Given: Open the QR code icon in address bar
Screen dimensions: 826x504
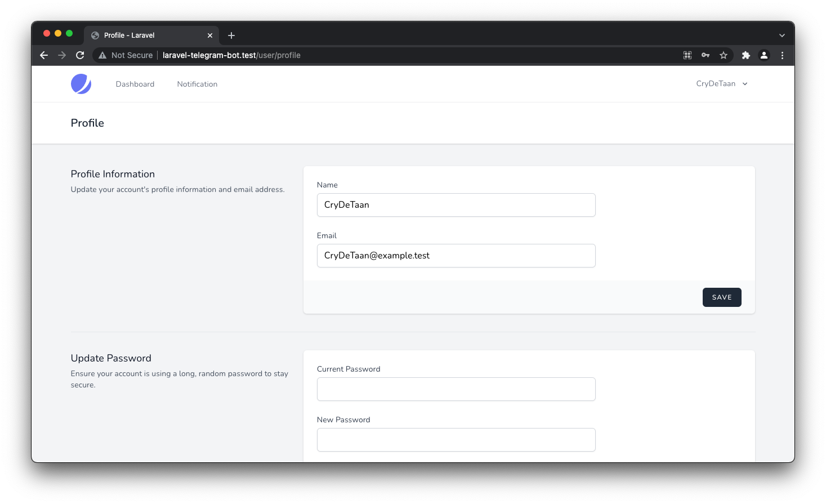Looking at the screenshot, I should (687, 55).
